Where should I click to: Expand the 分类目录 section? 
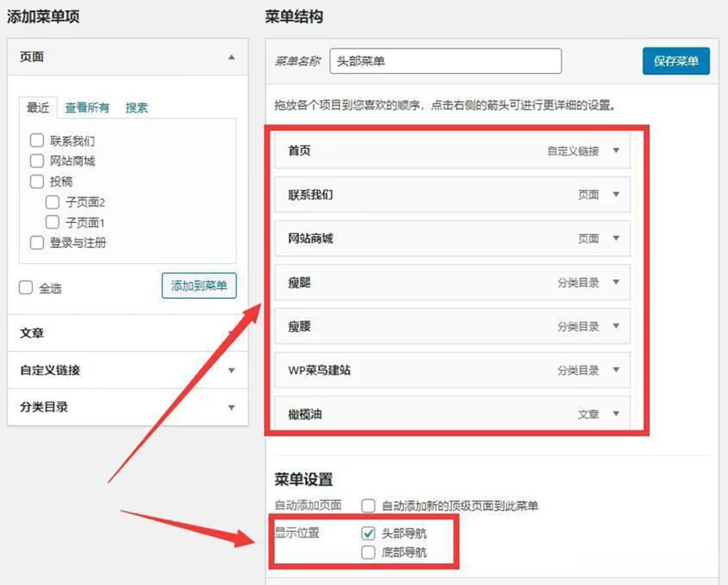click(x=231, y=407)
